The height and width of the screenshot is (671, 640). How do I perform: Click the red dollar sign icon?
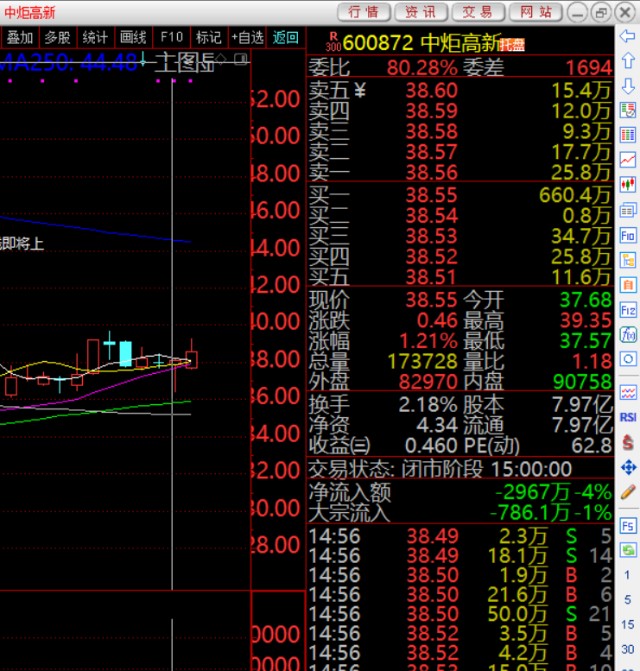[628, 442]
